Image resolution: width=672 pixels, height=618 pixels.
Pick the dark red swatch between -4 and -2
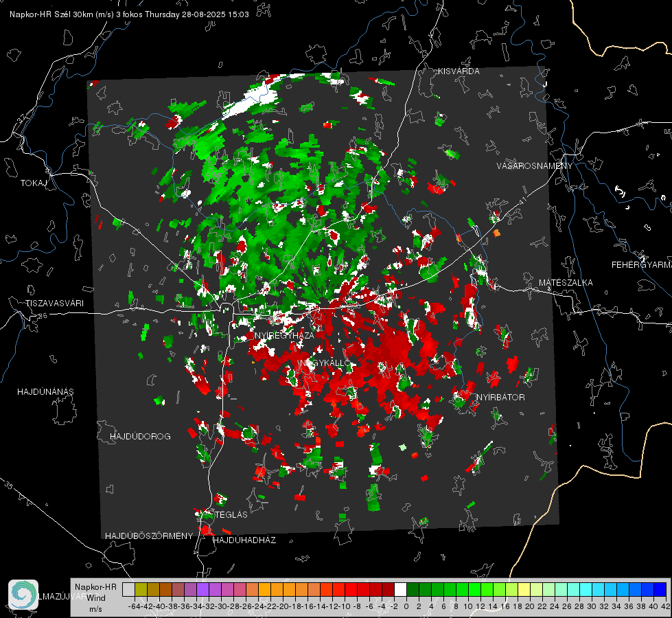tap(388, 589)
